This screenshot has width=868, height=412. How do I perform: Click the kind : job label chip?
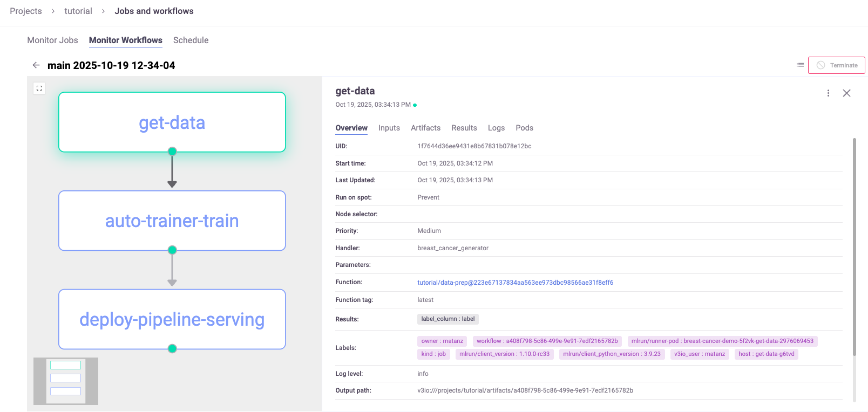433,354
